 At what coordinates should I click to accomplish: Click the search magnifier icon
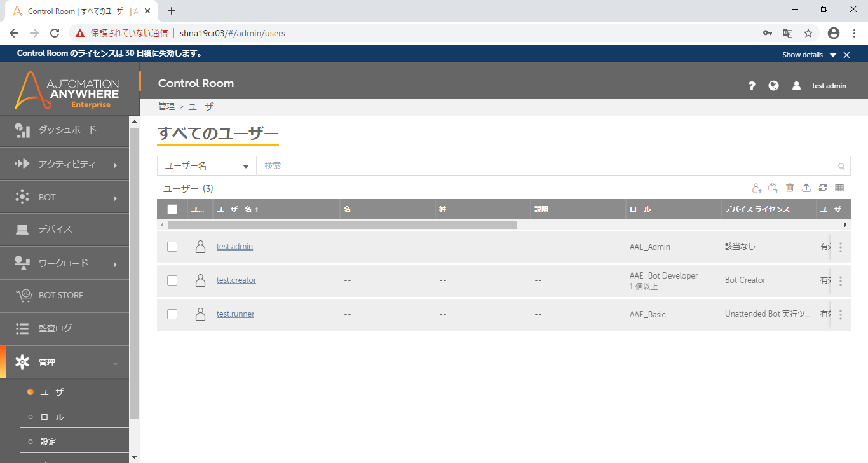(841, 166)
